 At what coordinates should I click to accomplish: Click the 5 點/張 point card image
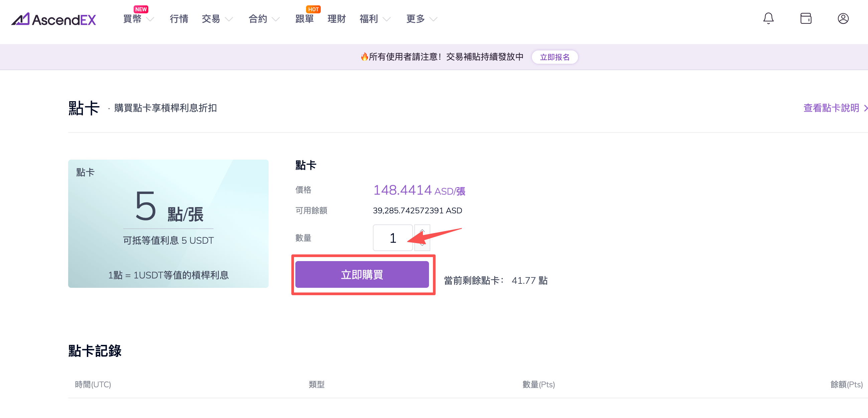[168, 224]
